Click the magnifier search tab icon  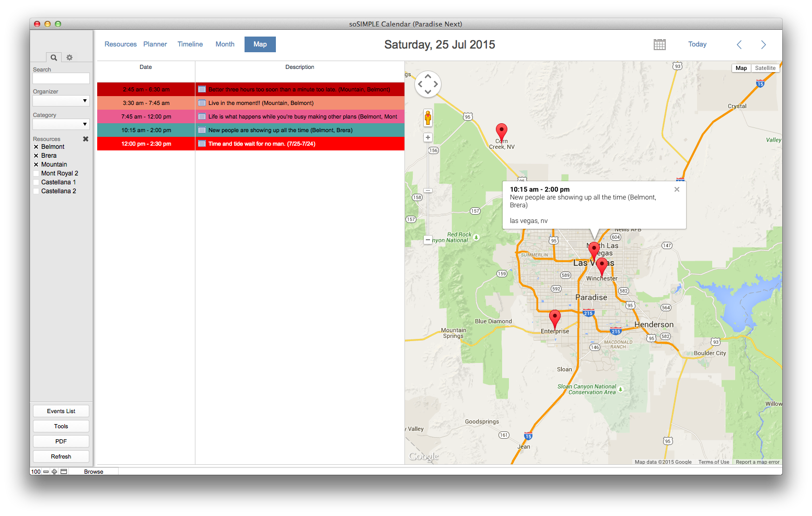point(53,57)
